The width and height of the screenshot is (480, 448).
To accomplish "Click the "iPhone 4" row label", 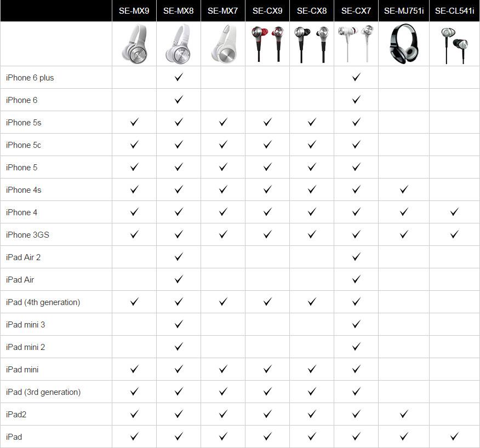I will tap(22, 212).
